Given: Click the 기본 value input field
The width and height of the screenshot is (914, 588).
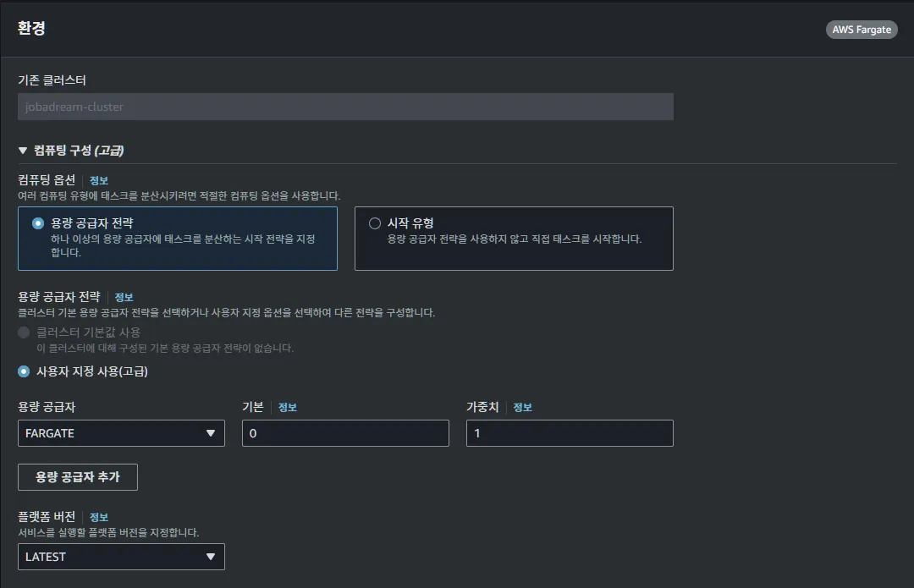Looking at the screenshot, I should 345,433.
